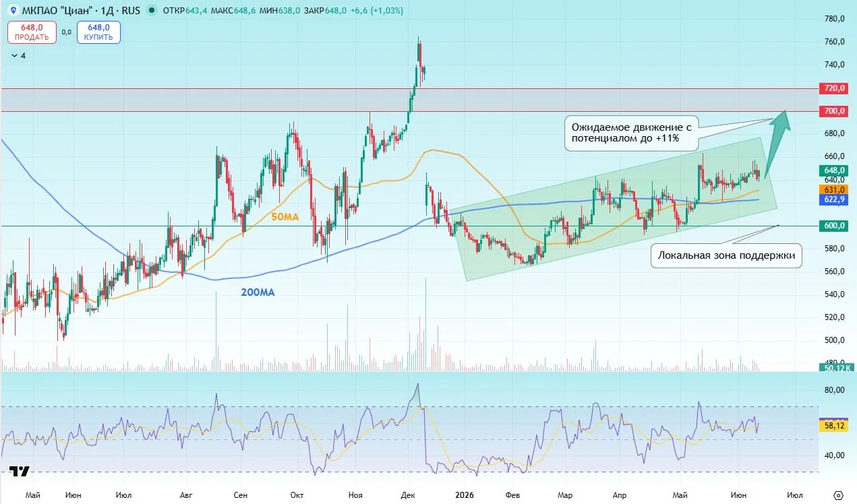This screenshot has height=504, width=857.
Task: Open chart settings via gear icon
Action: [838, 494]
